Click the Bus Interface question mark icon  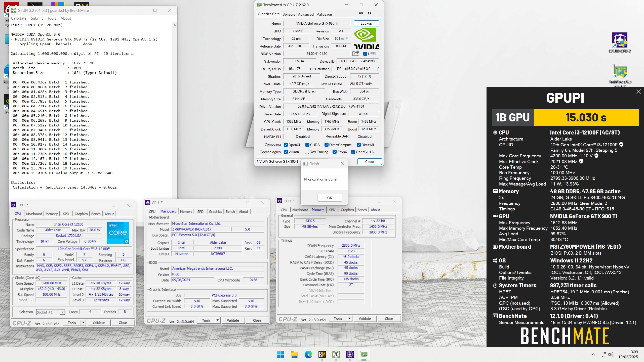[378, 68]
